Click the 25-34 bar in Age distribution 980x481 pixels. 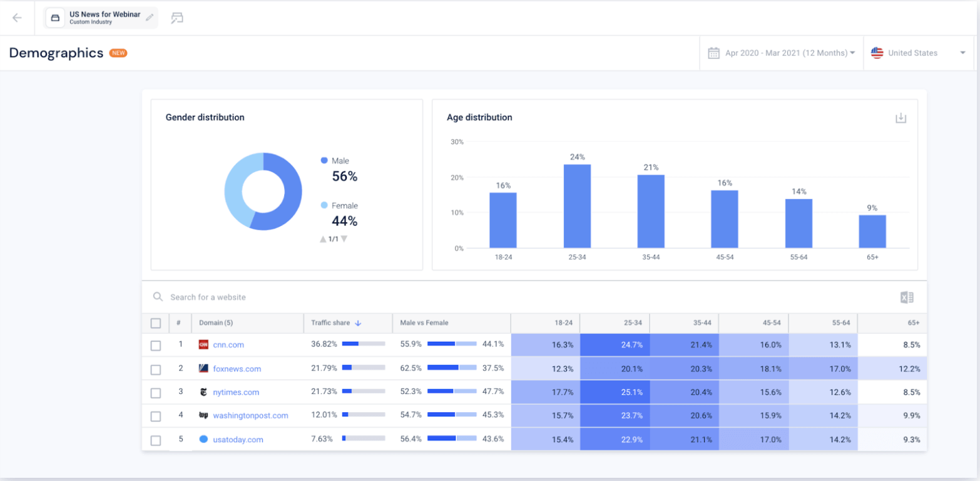point(577,206)
